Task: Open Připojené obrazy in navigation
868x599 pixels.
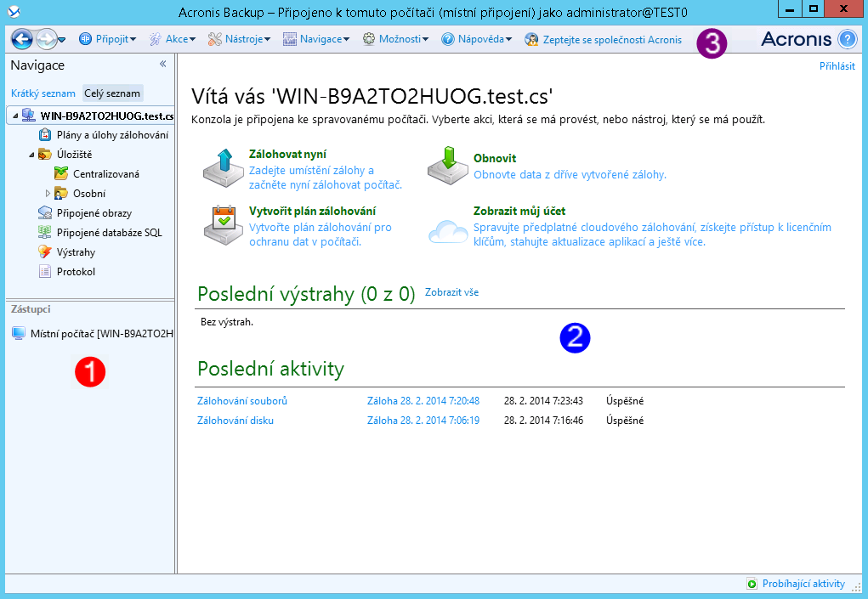Action: pos(94,213)
